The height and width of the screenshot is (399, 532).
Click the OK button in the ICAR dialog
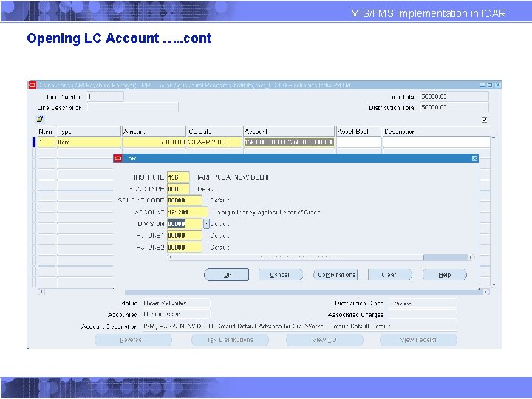tap(226, 274)
